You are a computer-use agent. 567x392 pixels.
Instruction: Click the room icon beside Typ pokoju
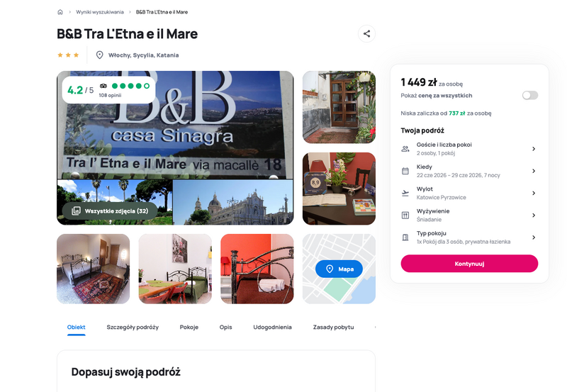point(405,237)
